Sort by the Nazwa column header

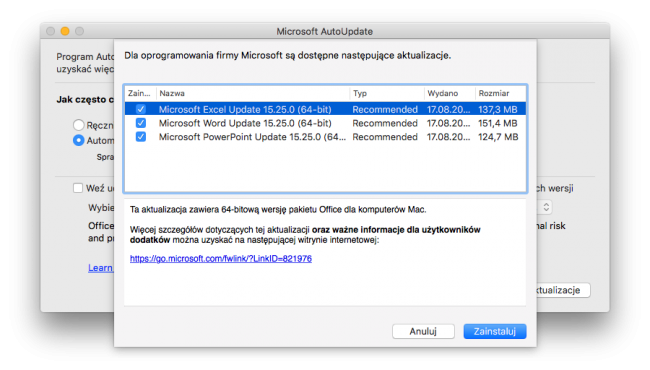click(x=253, y=93)
